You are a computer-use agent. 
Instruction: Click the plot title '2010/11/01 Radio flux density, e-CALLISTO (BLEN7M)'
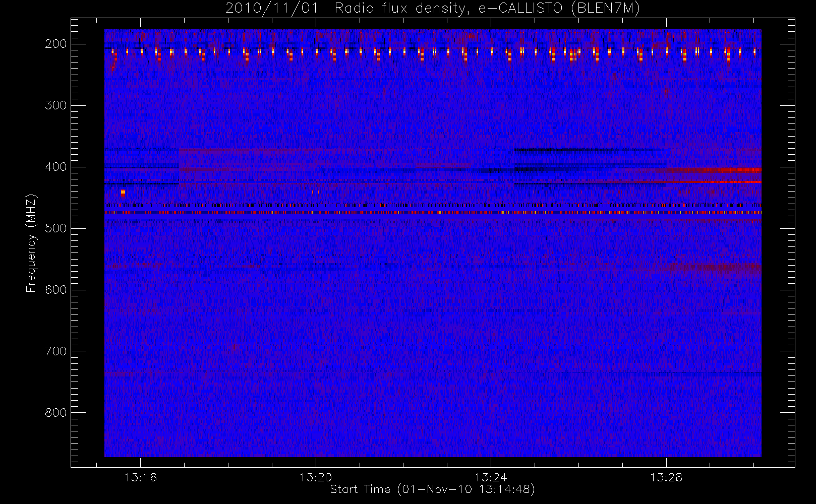432,9
